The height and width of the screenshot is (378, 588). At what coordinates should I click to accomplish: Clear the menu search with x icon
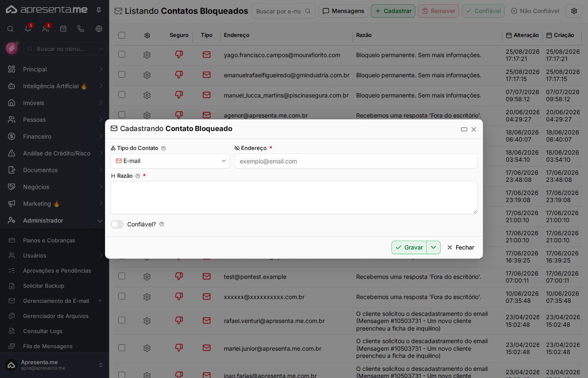(101, 49)
